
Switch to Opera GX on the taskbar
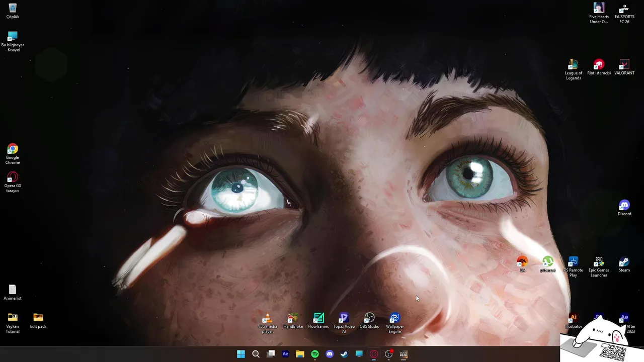tap(374, 354)
